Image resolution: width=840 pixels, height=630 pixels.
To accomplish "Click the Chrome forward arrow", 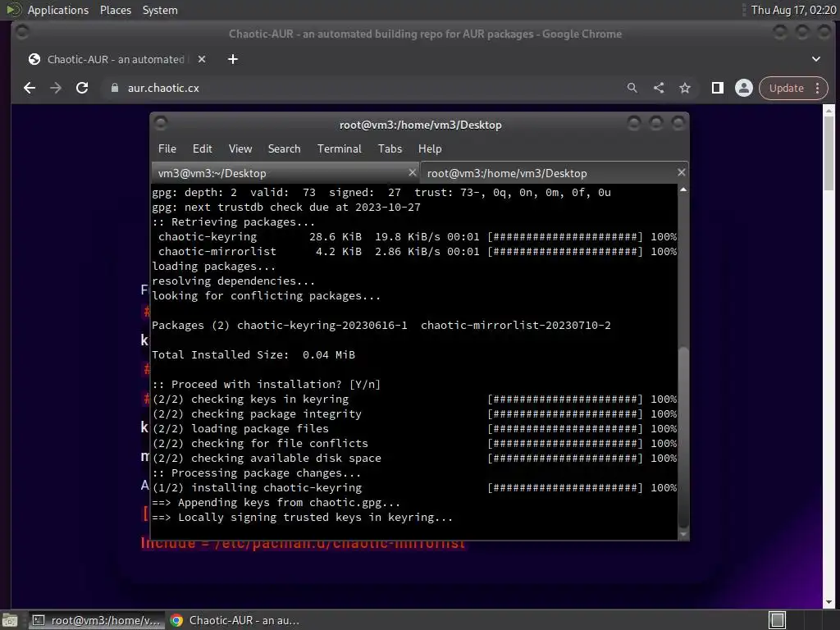I will 56,88.
